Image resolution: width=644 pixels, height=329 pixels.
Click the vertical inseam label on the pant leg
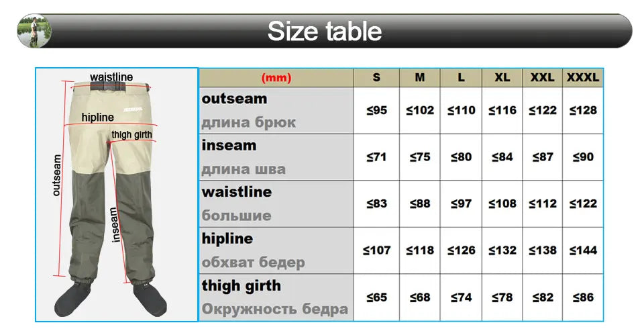[114, 224]
